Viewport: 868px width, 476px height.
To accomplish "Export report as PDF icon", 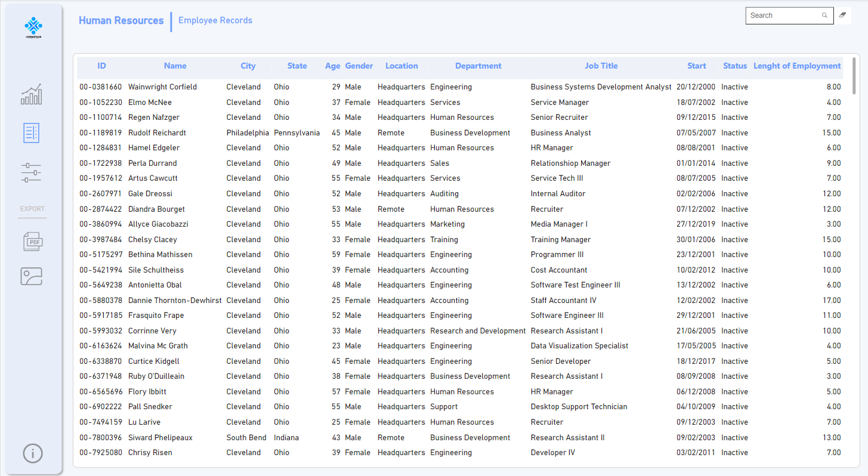I will (x=32, y=242).
